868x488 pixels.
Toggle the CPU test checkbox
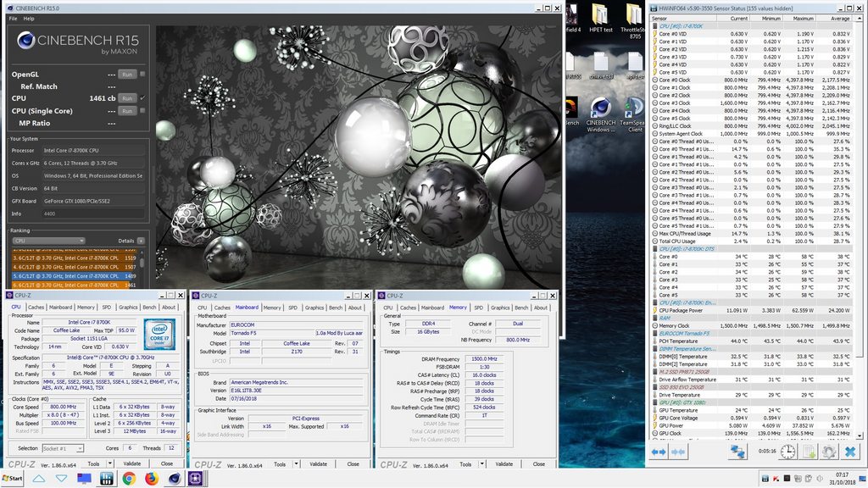(142, 98)
